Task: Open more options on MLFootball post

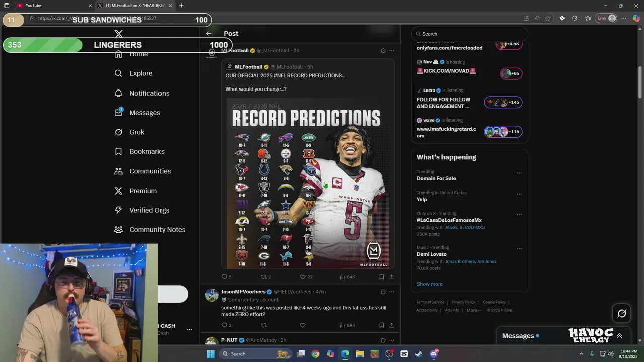Action: coord(392,51)
